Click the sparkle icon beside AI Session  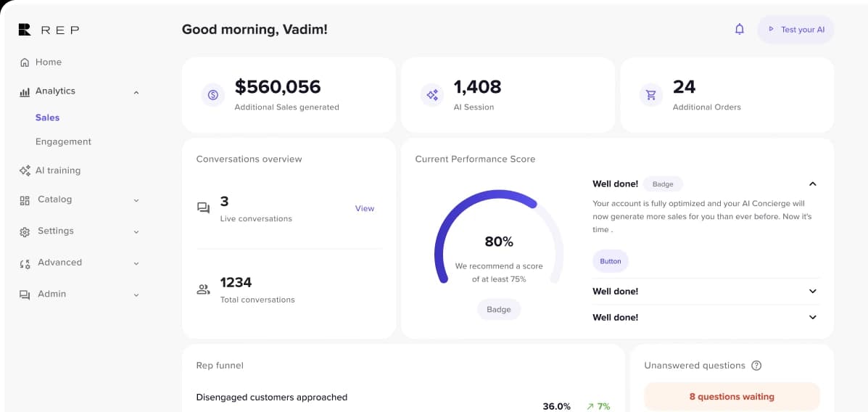pyautogui.click(x=431, y=95)
